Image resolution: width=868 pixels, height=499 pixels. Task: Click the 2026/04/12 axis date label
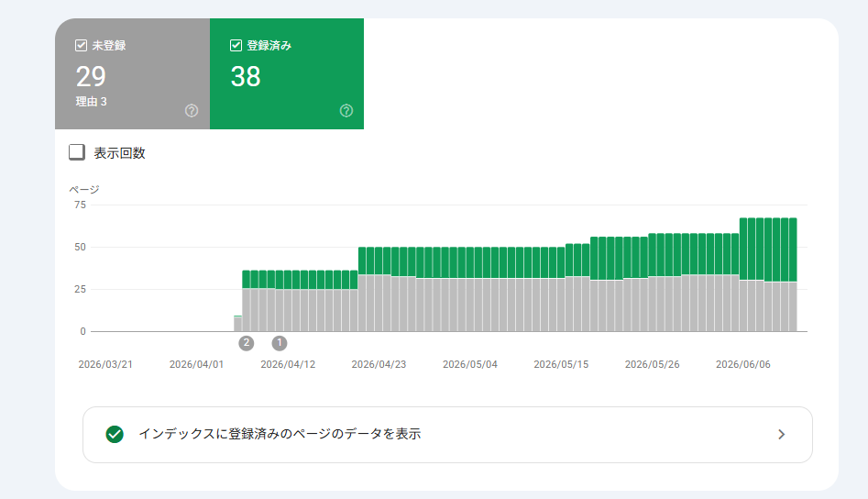coord(288,364)
